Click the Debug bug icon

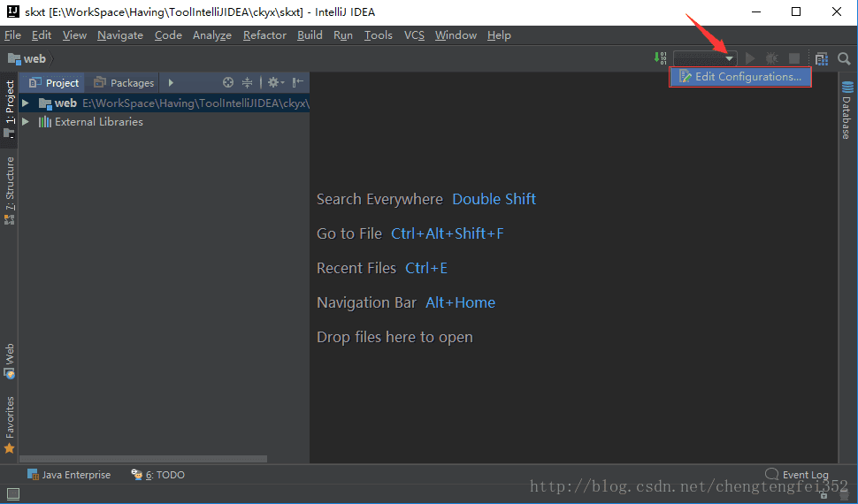(771, 58)
